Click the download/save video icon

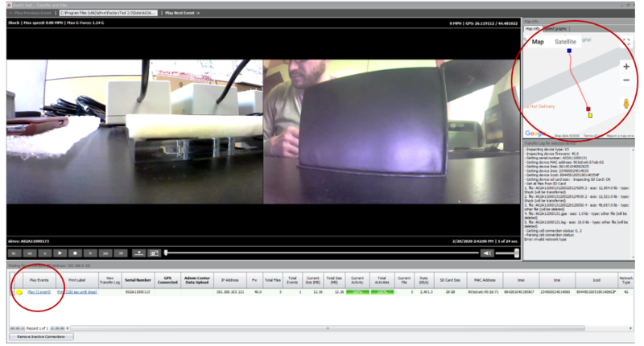(139, 253)
